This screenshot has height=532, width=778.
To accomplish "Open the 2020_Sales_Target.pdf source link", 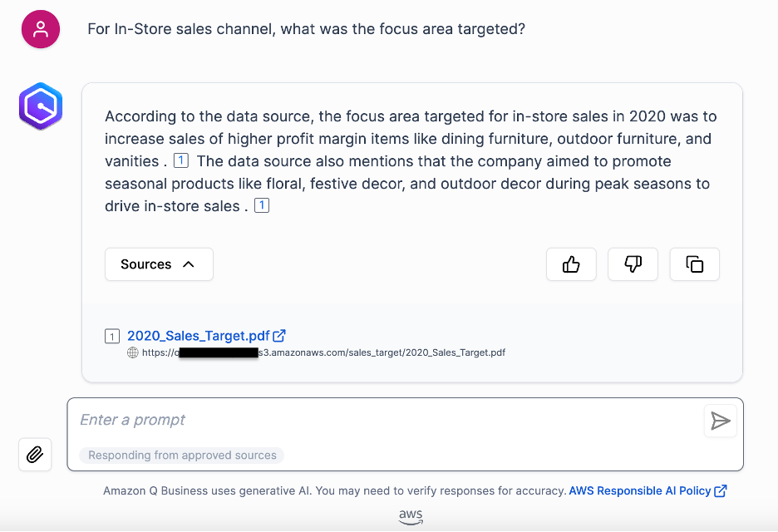I will pos(199,336).
